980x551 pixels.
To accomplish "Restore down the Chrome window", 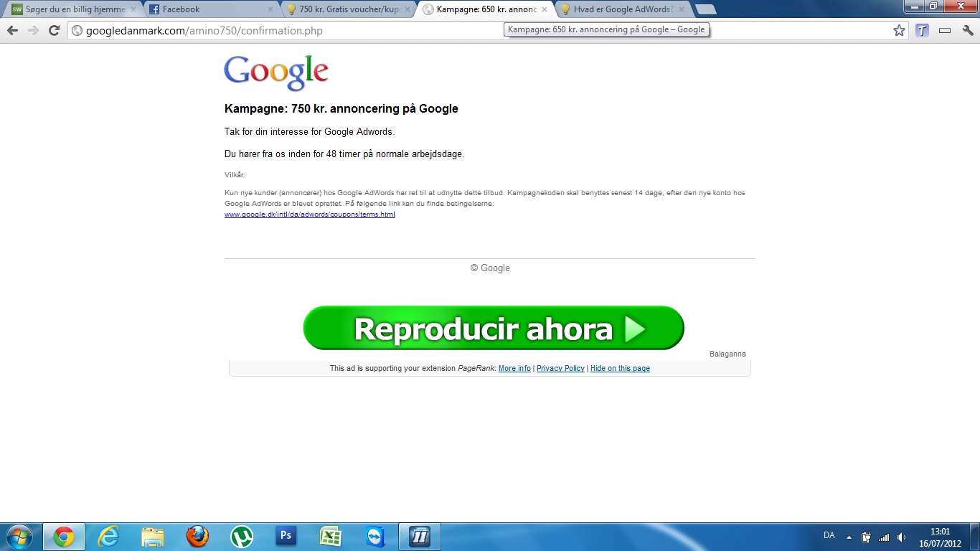I will point(933,6).
